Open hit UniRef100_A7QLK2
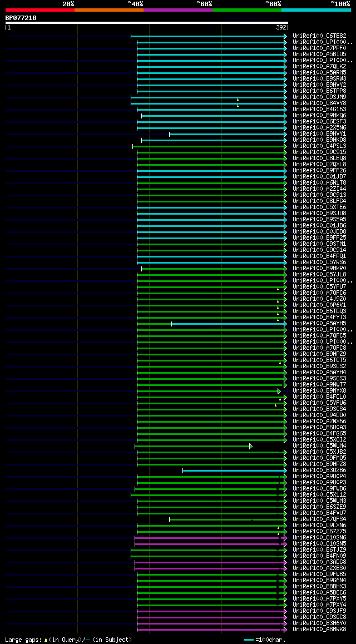Image resolution: width=356 pixels, height=644 pixels. click(x=319, y=67)
